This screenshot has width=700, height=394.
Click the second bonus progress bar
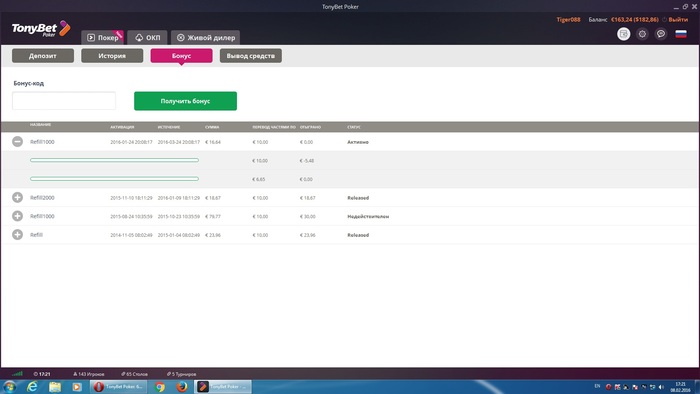click(114, 179)
